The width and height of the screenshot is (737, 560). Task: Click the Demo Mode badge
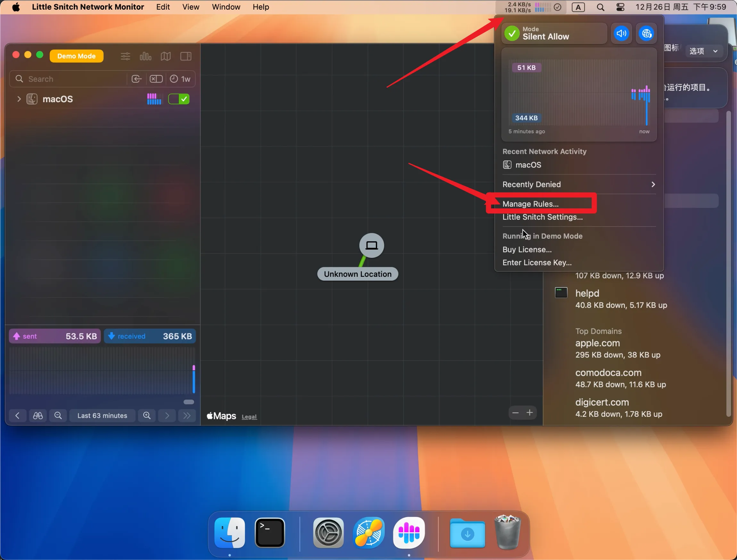[76, 56]
